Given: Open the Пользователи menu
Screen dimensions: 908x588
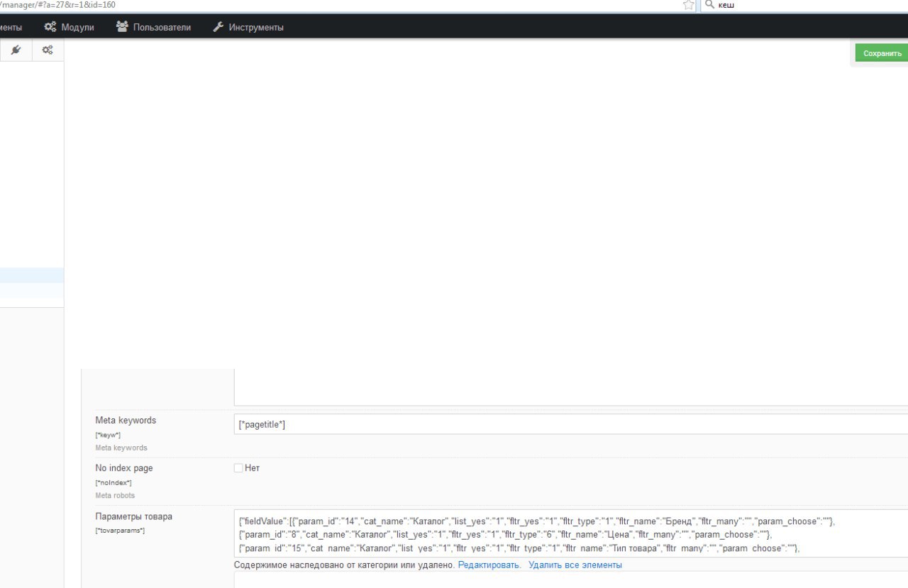Looking at the screenshot, I should (x=153, y=27).
